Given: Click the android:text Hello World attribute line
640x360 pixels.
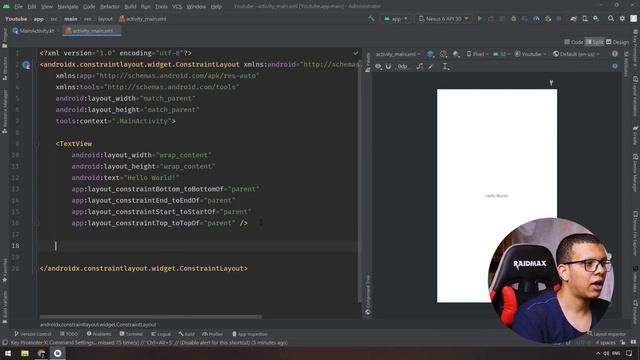Looking at the screenshot, I should (125, 178).
